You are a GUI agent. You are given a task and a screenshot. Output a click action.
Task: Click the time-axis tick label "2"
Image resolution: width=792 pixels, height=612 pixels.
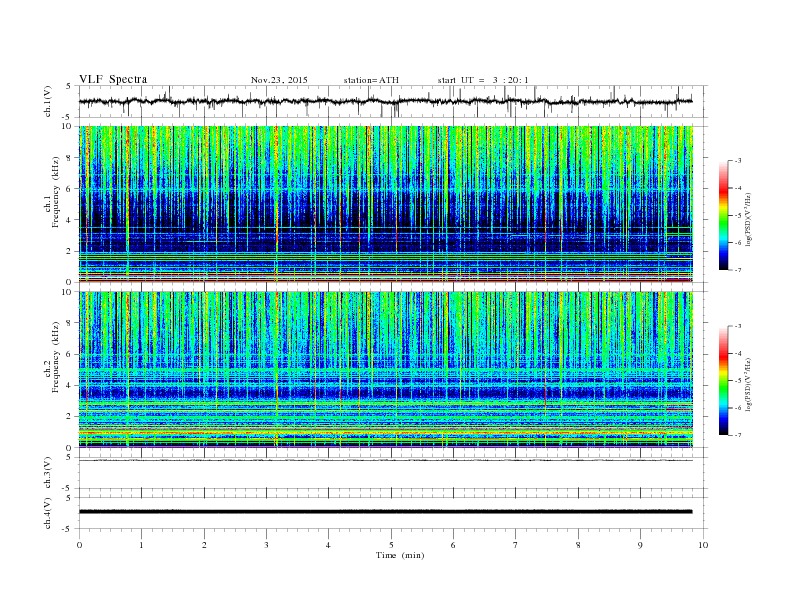tap(204, 545)
